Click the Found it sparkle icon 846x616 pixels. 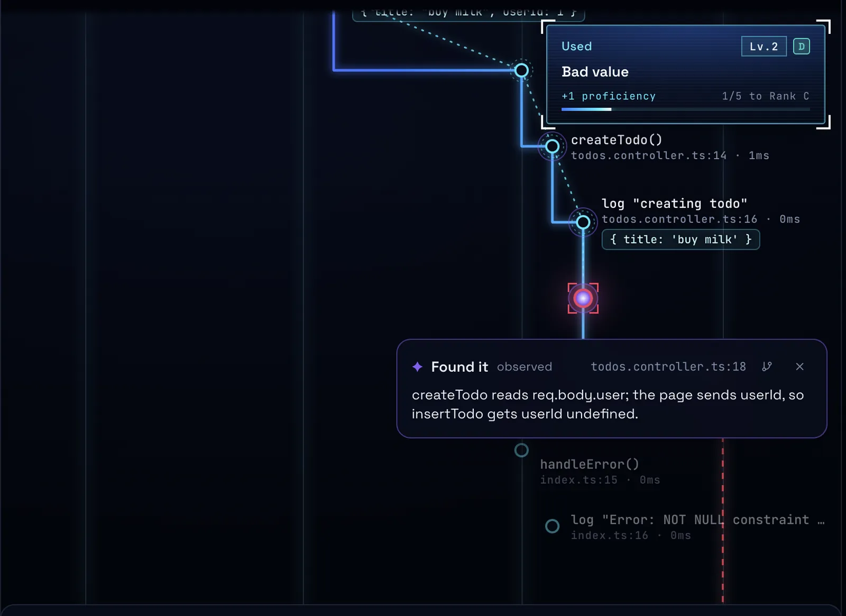417,366
